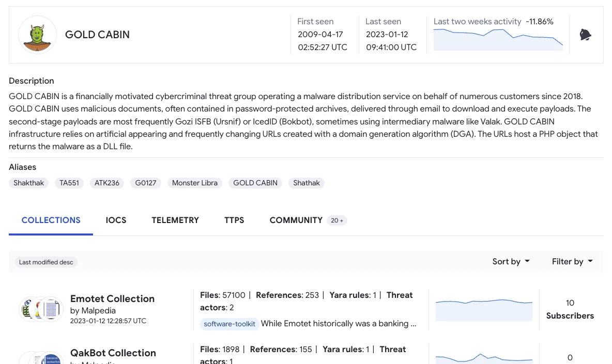The height and width of the screenshot is (364, 612).
Task: Open the Emotet Collection title link
Action: (x=112, y=298)
